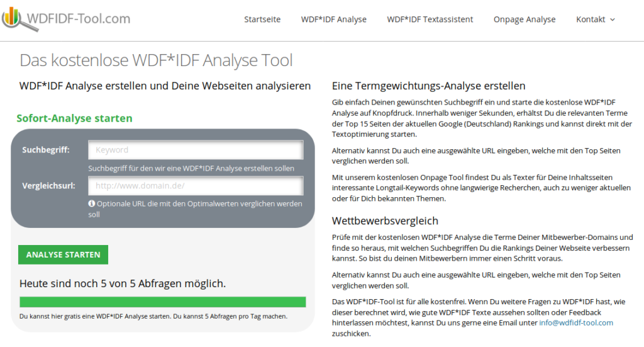Screen dimensions: 644x347
Task: Focus the Suchbegriff keyword input field
Action: click(x=196, y=150)
